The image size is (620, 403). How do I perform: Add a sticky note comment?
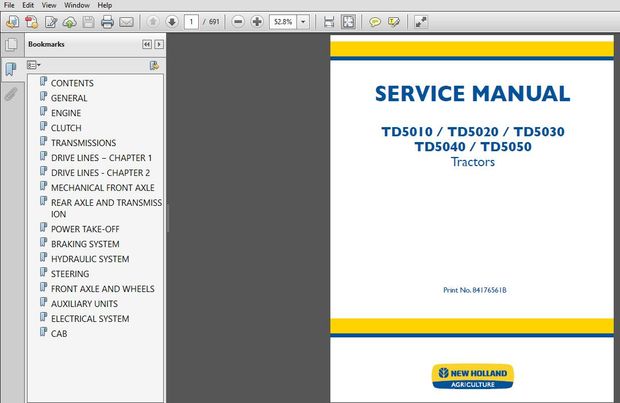coord(375,22)
